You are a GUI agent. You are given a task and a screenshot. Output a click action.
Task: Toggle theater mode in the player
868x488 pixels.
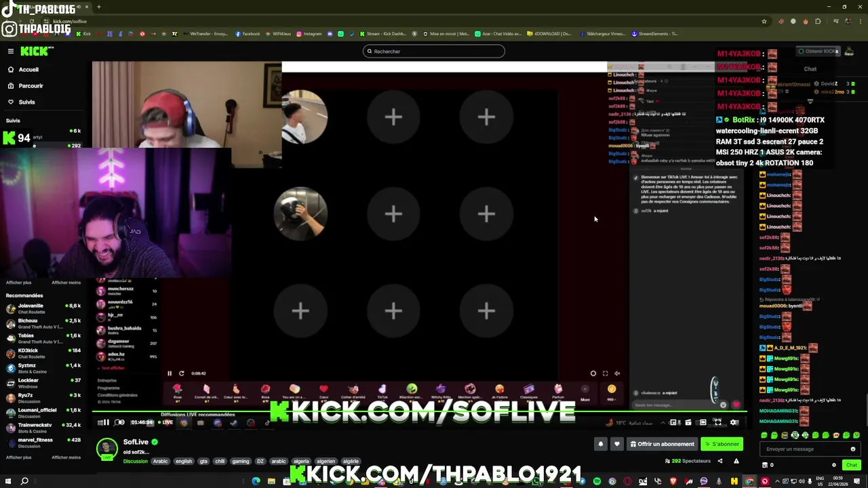click(x=703, y=422)
